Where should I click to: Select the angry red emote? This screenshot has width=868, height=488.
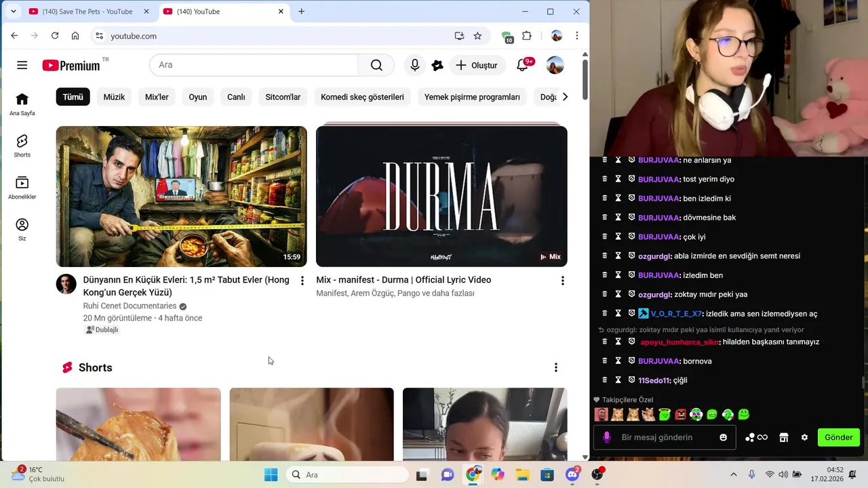pos(680,414)
